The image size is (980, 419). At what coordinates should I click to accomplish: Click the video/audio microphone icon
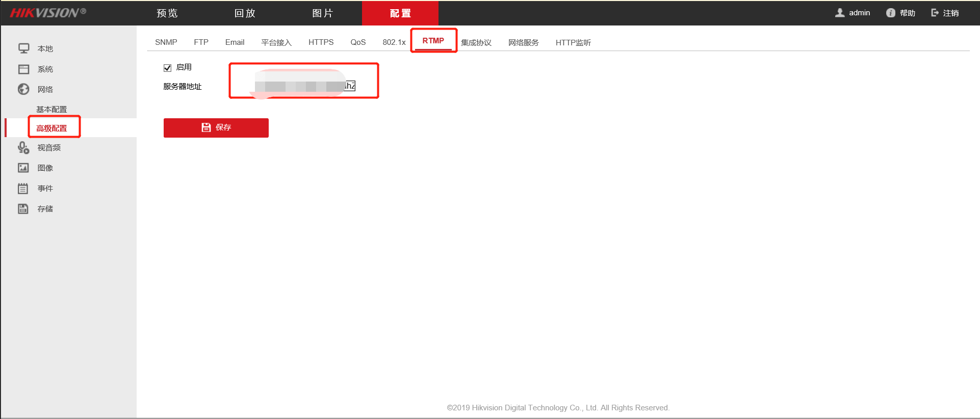tap(23, 147)
